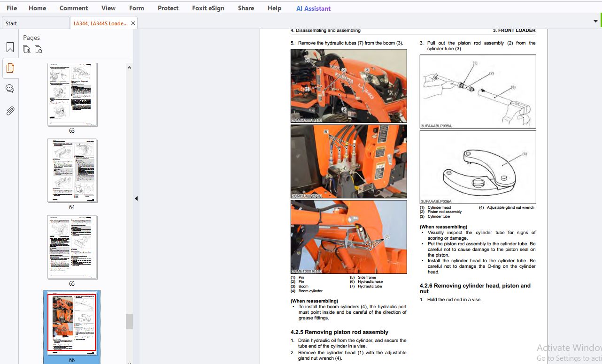The image size is (602, 364).
Task: Click the text 'Hold the rod end in a vise.'
Action: pos(454,300)
